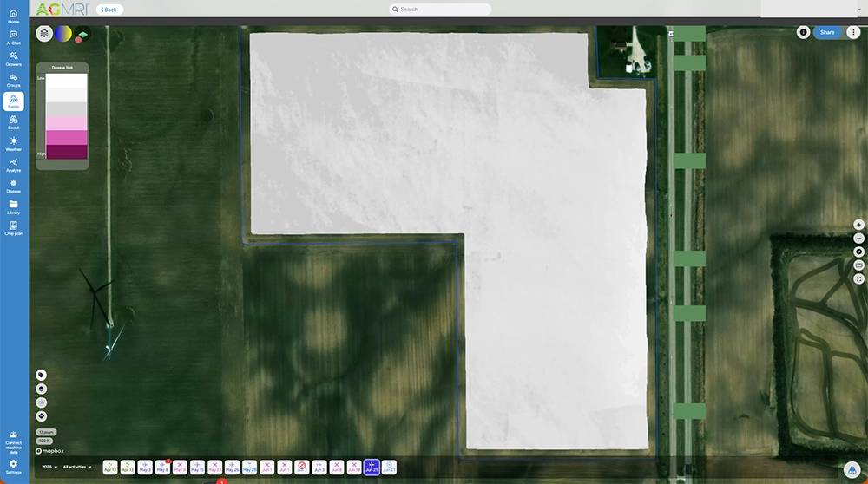Open the Growers section in sidebar
This screenshot has height=484, width=868.
(13, 59)
